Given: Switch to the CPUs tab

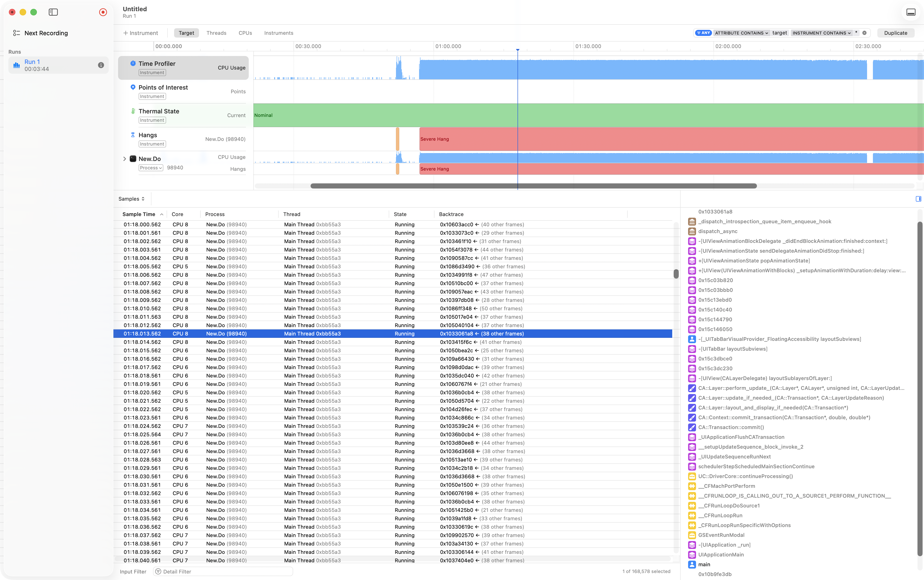Looking at the screenshot, I should (245, 33).
